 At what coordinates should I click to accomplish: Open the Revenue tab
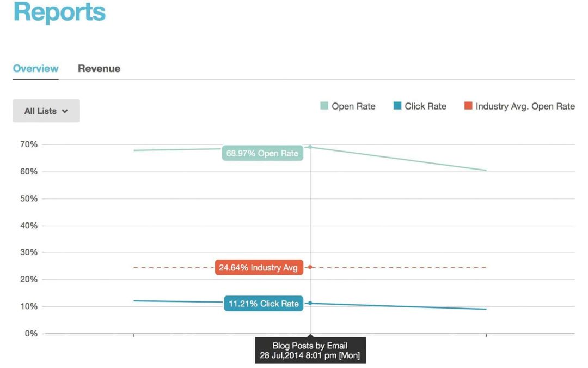tap(99, 69)
